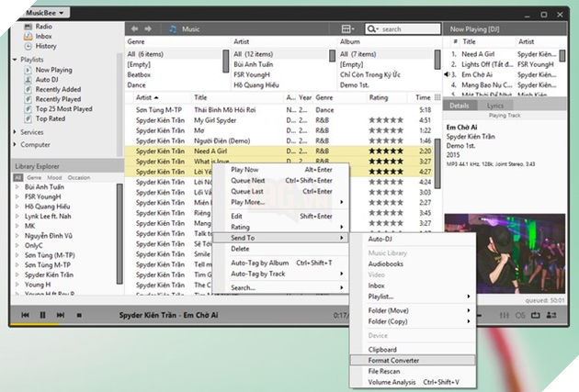This screenshot has height=392, width=579.
Task: Skip to the previous track
Action: coord(23,316)
